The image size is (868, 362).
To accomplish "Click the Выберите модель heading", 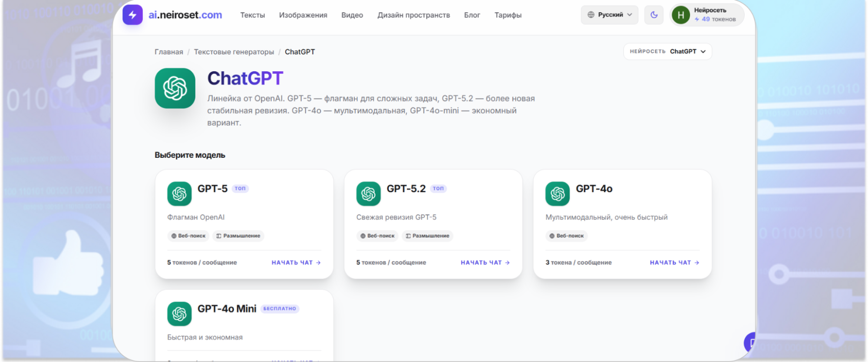I will coord(190,155).
